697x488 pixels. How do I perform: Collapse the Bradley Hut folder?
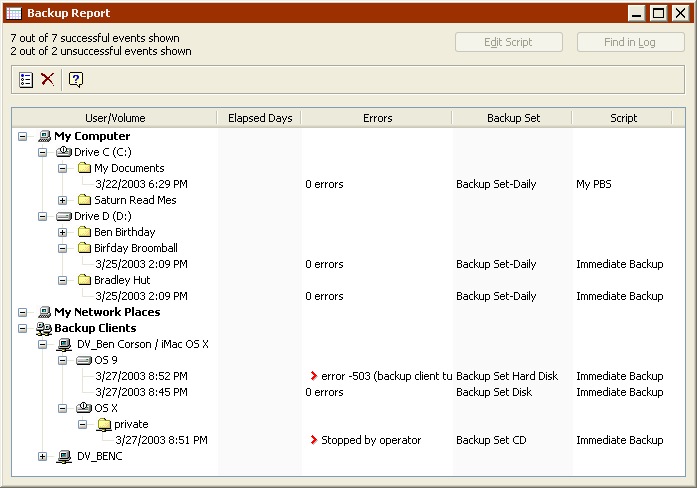tap(62, 280)
